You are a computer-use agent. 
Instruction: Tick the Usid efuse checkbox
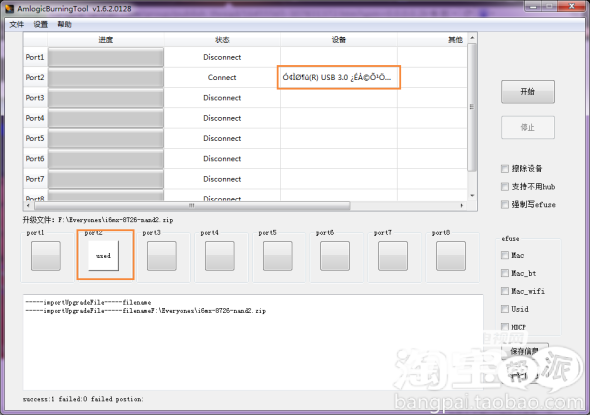(x=505, y=309)
